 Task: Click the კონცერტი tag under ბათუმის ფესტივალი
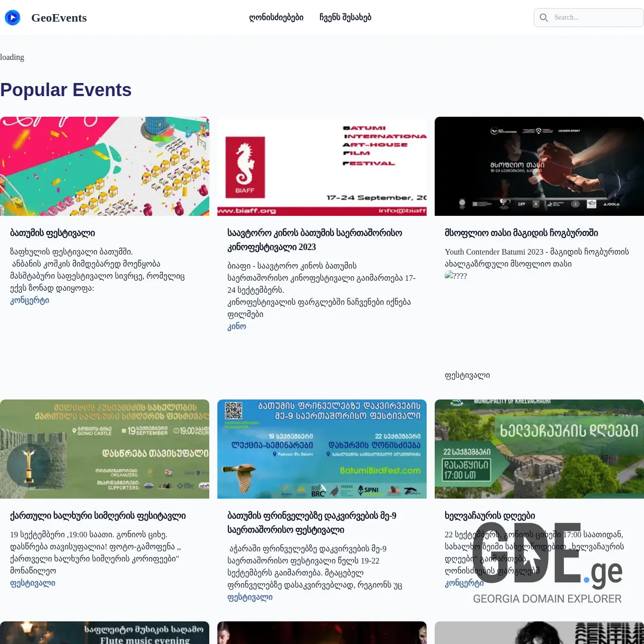pyautogui.click(x=30, y=300)
